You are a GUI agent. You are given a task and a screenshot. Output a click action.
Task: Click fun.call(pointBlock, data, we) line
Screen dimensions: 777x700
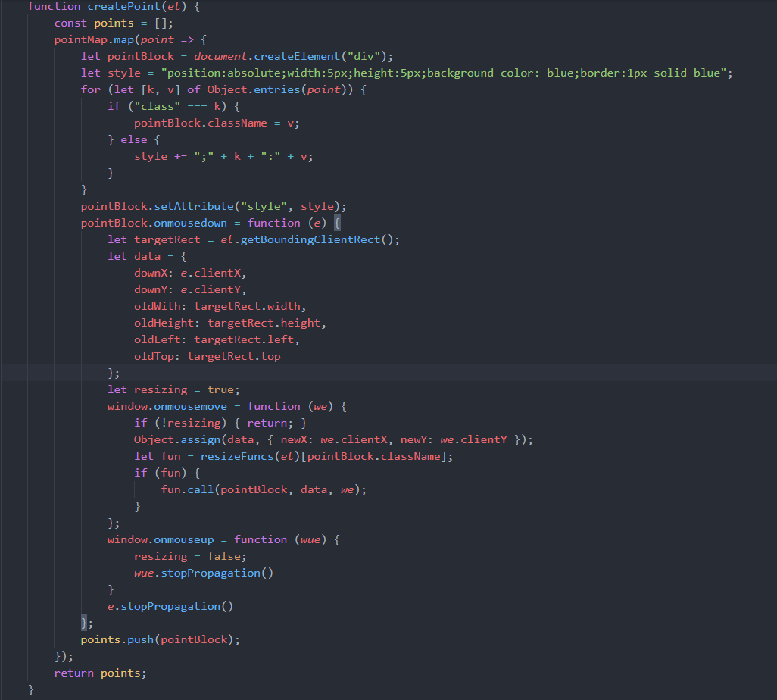[x=264, y=490]
